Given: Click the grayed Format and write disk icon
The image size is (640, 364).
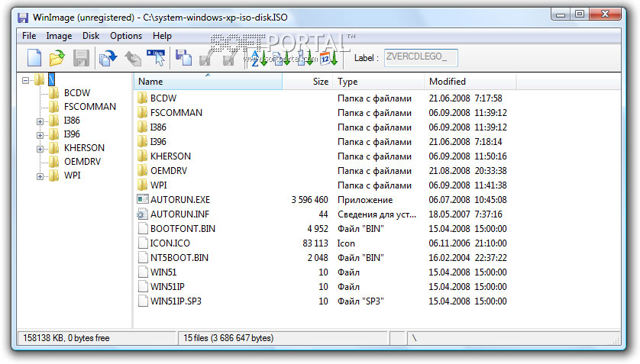Looking at the screenshot, I should tap(229, 58).
